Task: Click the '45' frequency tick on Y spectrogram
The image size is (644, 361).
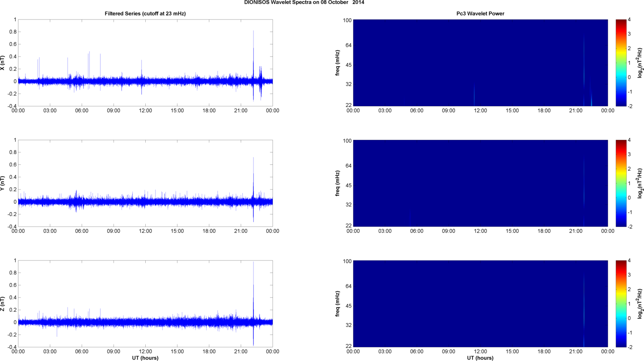Action: tap(348, 186)
